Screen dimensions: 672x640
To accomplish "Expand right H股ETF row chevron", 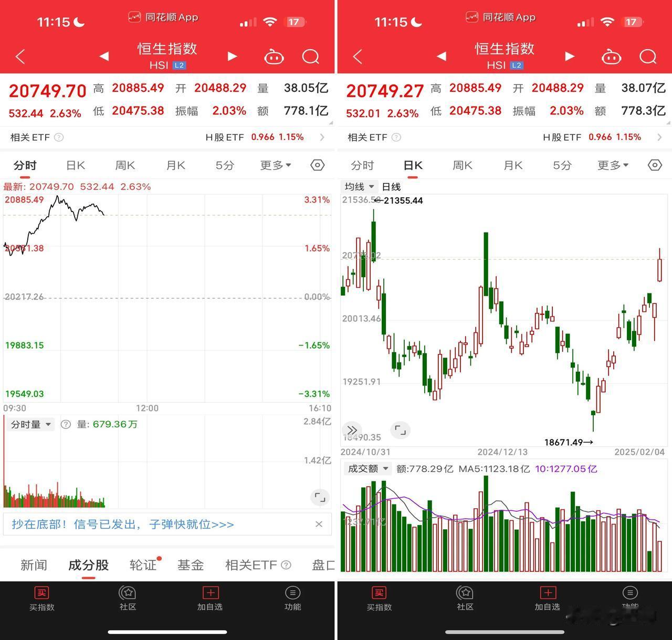I will tap(659, 138).
